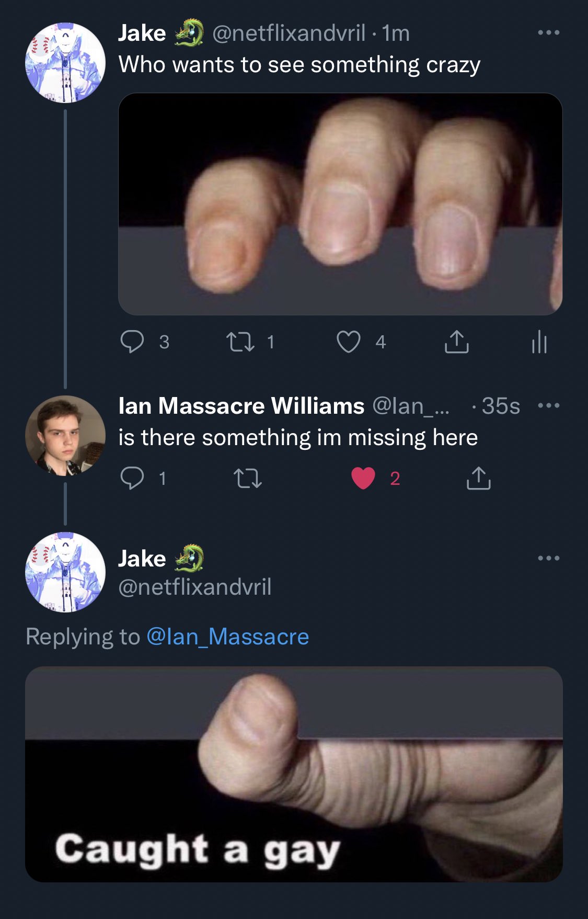Open the @Ian_Massacre mention link
This screenshot has width=588, height=919.
[x=228, y=637]
